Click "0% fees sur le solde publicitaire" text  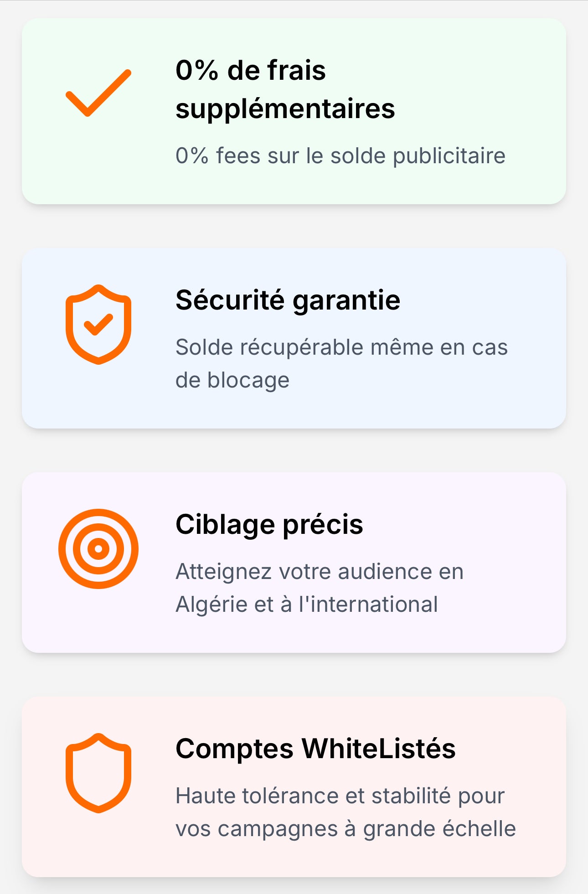(340, 156)
